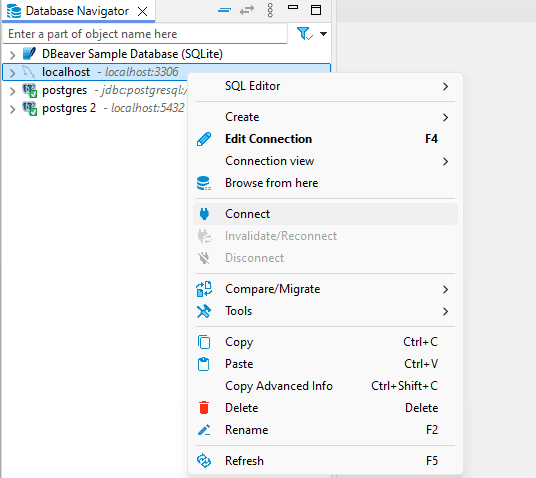Viewport: 536px width, 478px height.
Task: Open the Navigator view menu dots icon
Action: [270, 11]
